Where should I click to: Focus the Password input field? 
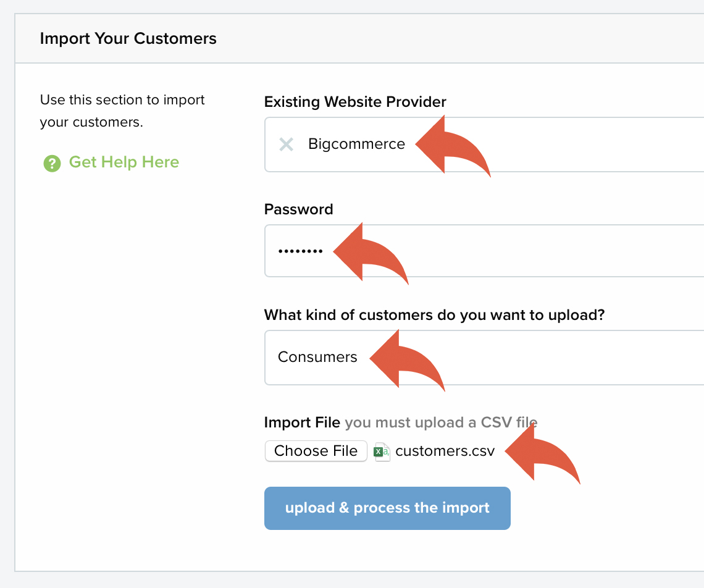[x=484, y=251]
